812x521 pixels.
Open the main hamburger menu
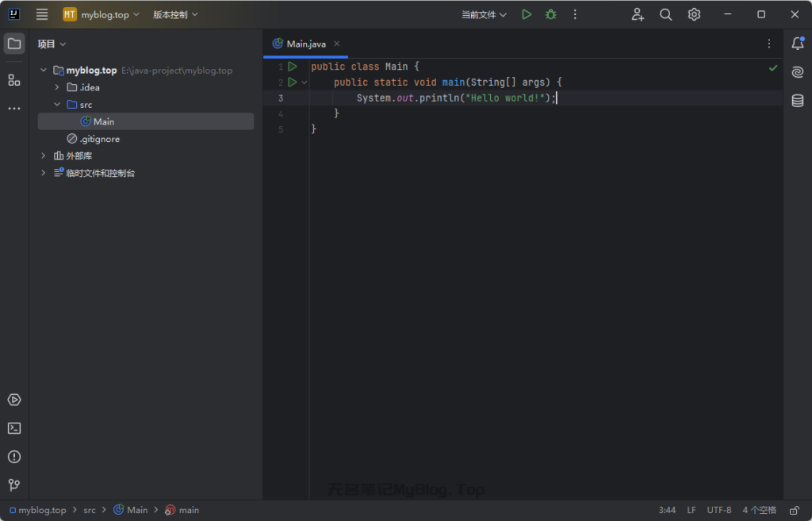42,14
